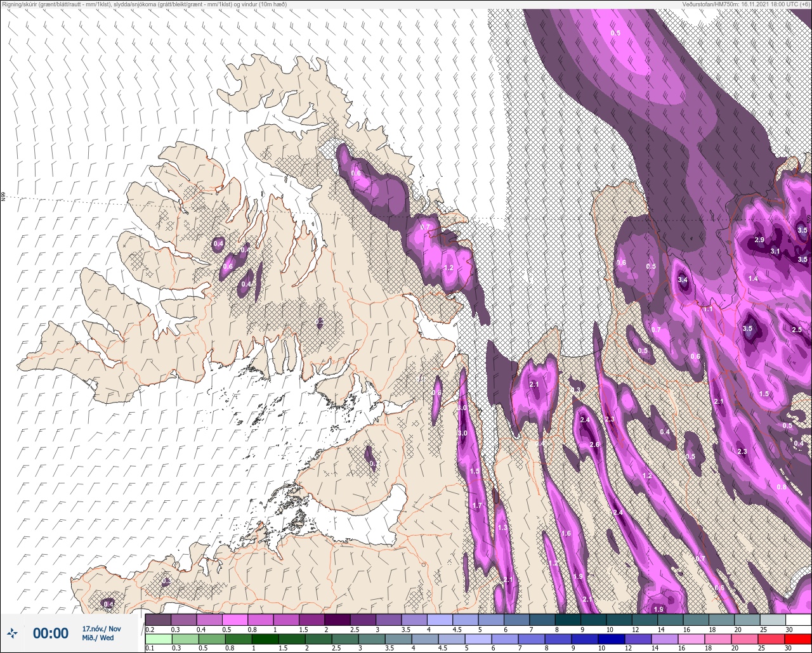
Task: Click the '0.1' label under lower legend row
Action: point(150,648)
